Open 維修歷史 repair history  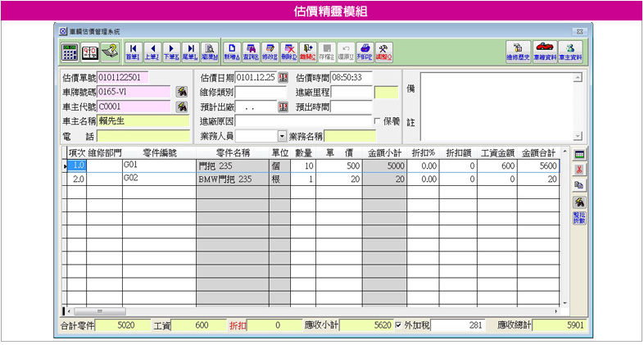[517, 51]
